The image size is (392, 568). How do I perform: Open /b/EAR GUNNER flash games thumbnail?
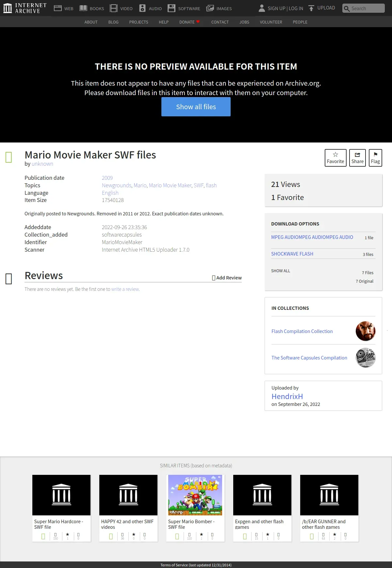coord(329,495)
